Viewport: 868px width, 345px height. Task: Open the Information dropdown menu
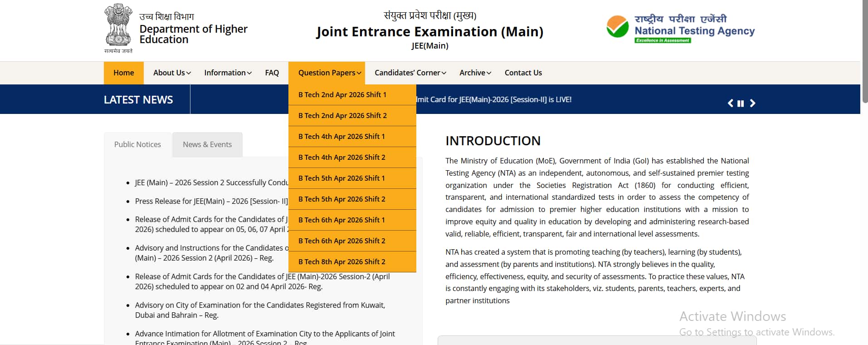coord(228,73)
